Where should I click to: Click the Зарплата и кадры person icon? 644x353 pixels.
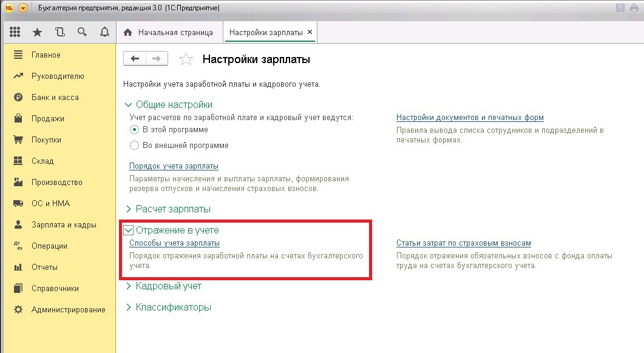18,224
